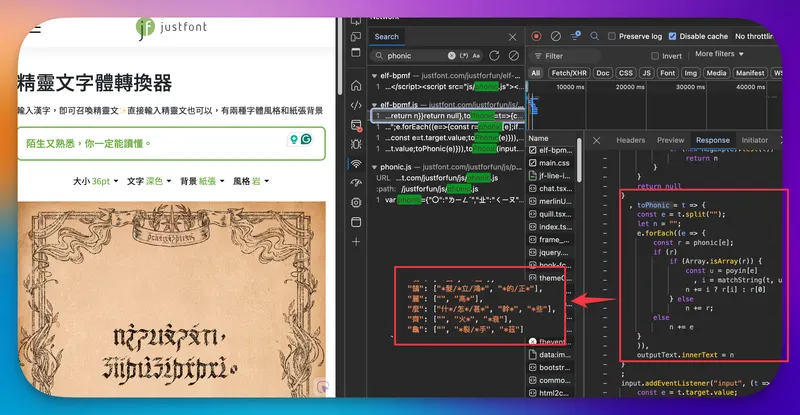Image resolution: width=800 pixels, height=415 pixels.
Task: Click the green Grammarly icon in text field
Action: tap(306, 139)
